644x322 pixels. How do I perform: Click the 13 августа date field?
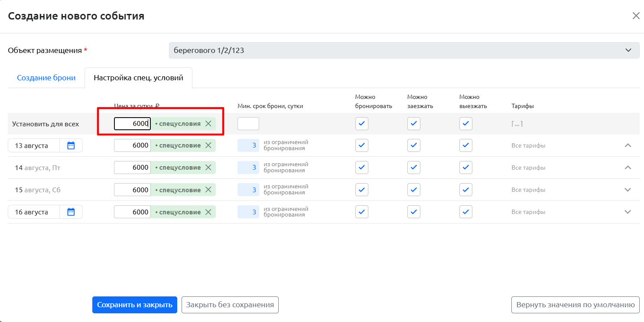(x=34, y=146)
